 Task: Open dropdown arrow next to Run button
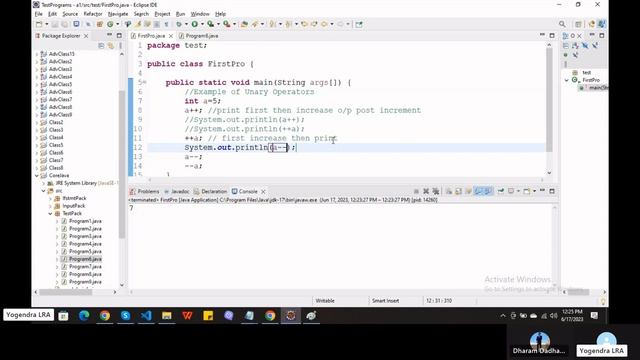(x=202, y=24)
